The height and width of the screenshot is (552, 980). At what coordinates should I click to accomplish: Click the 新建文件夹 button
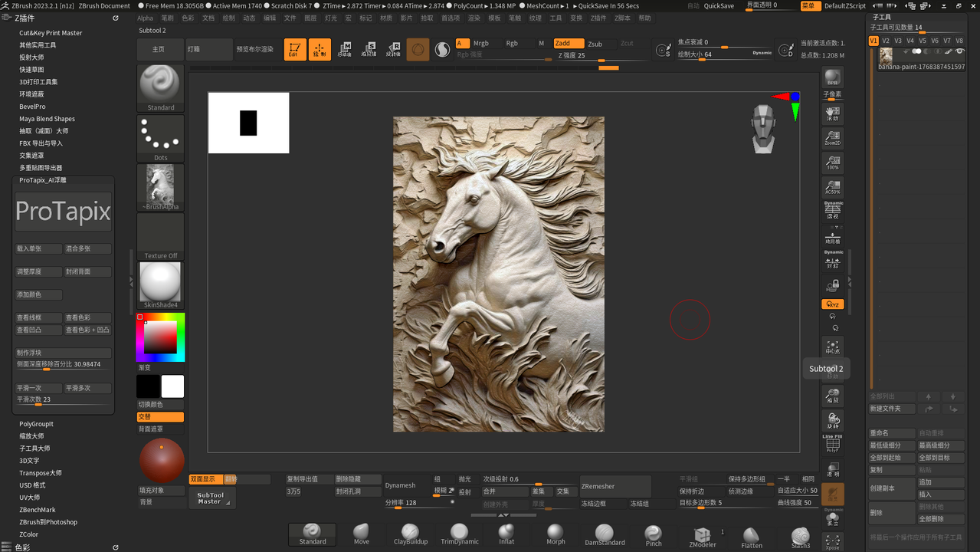891,408
